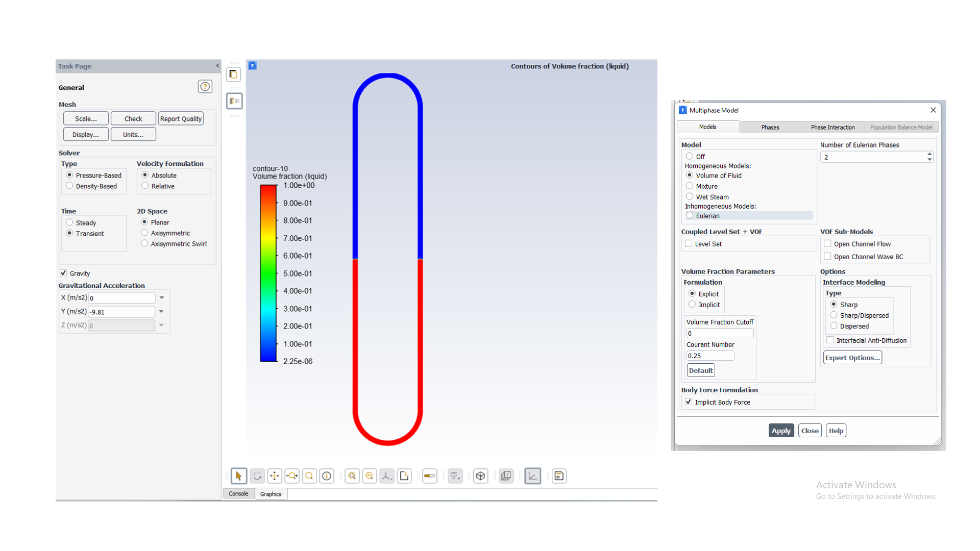Click the Report Quality button

click(181, 119)
